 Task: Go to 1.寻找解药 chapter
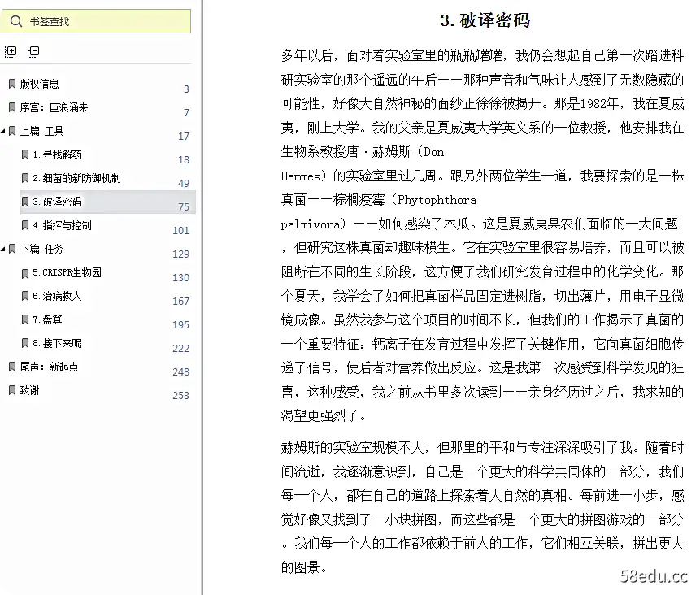pos(57,154)
